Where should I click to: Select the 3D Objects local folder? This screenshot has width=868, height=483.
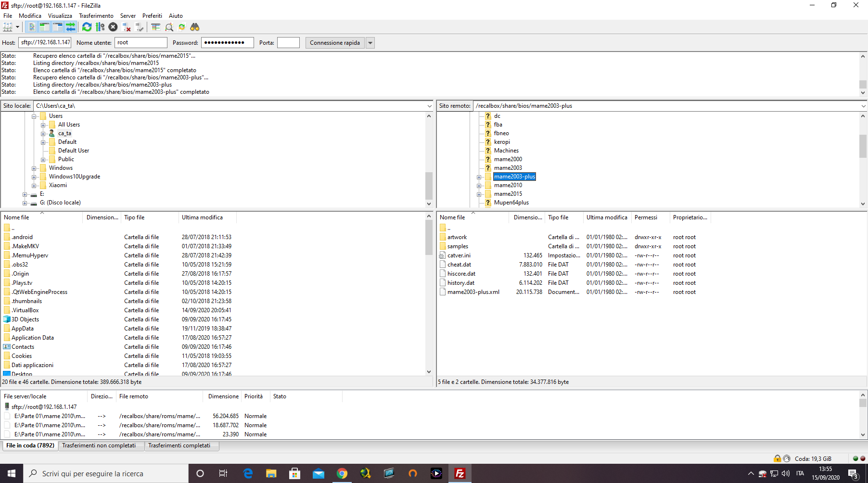pos(25,319)
